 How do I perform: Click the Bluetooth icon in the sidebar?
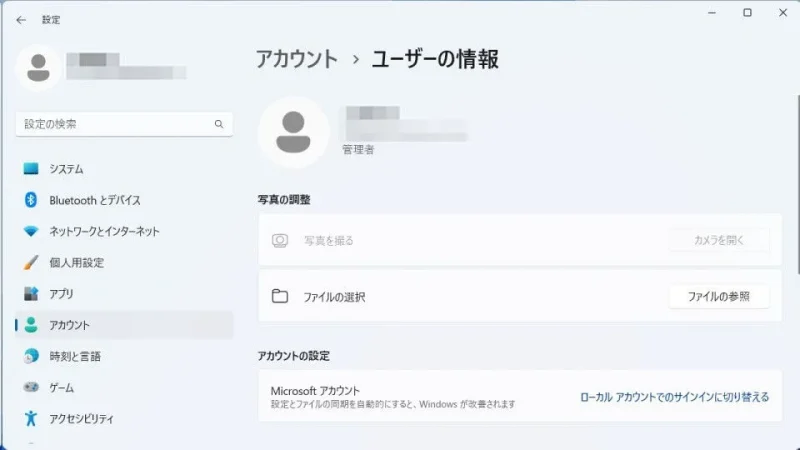click(x=31, y=199)
